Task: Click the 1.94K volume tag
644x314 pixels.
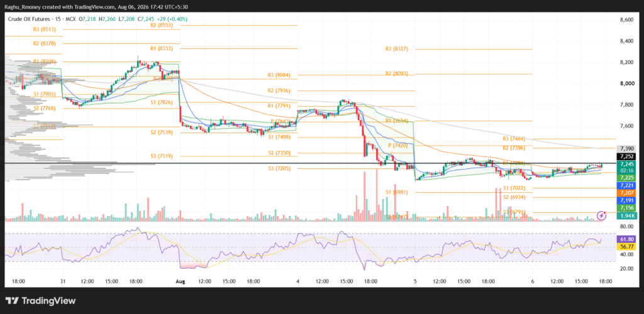Action: (627, 215)
